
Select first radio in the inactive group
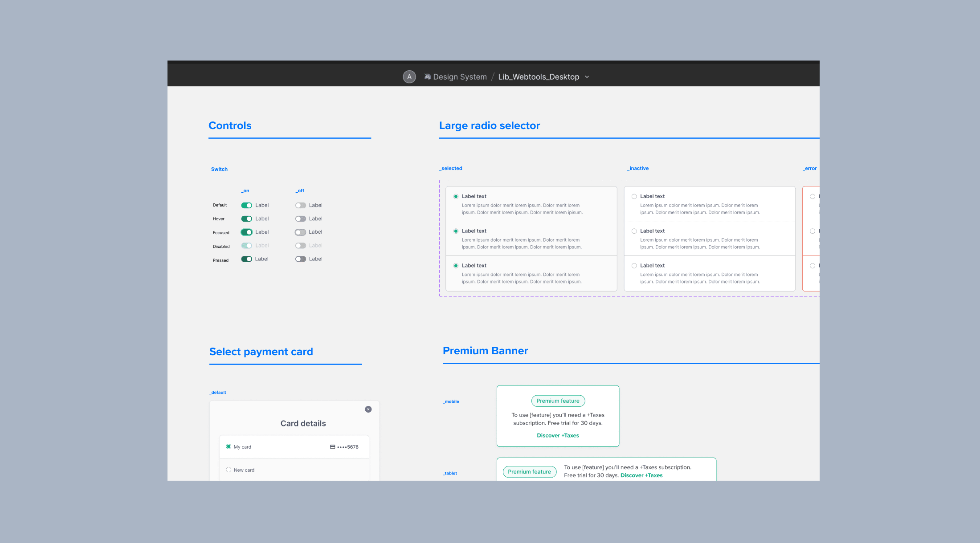pyautogui.click(x=634, y=196)
